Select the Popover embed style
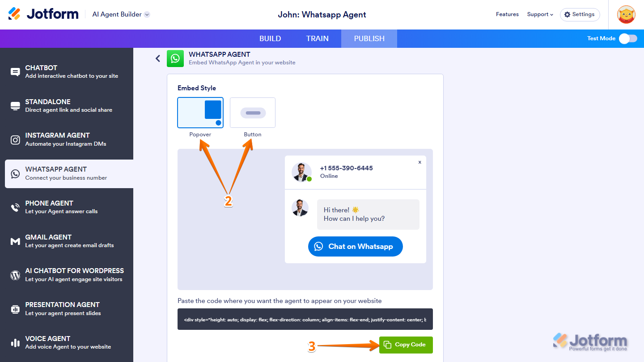This screenshot has height=362, width=644. [x=200, y=113]
